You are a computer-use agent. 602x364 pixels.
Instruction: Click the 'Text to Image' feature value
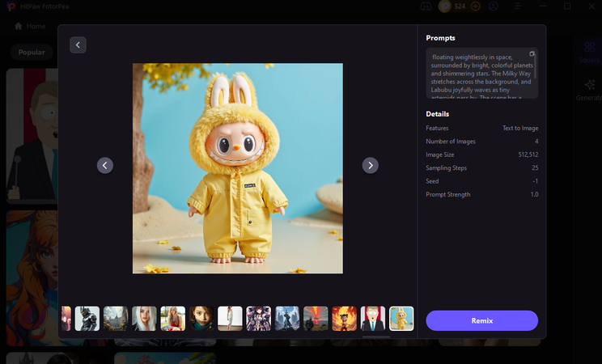pyautogui.click(x=520, y=129)
